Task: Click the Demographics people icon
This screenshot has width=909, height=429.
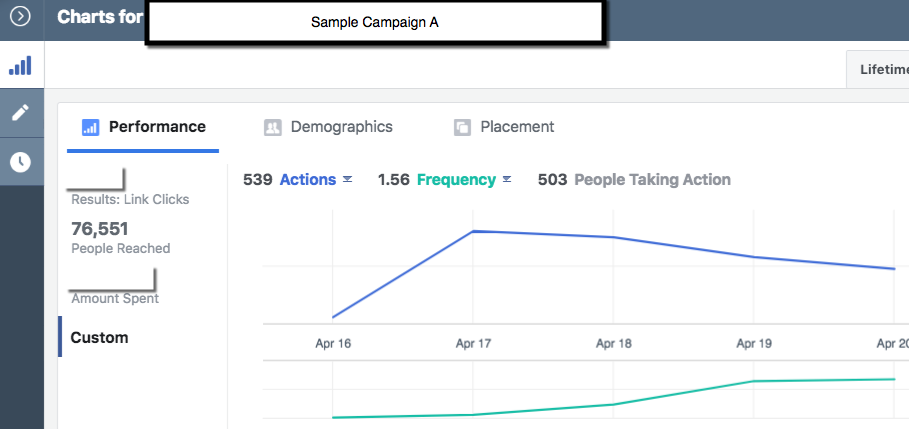Action: (x=272, y=128)
